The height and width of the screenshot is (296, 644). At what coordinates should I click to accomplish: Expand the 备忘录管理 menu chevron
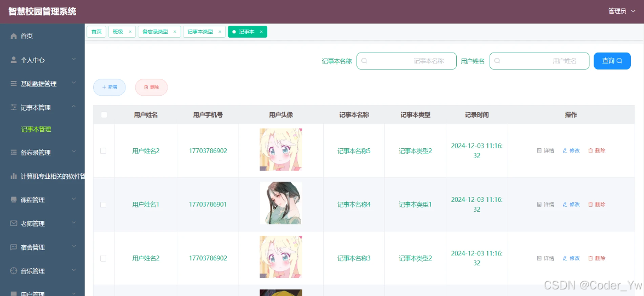74,152
